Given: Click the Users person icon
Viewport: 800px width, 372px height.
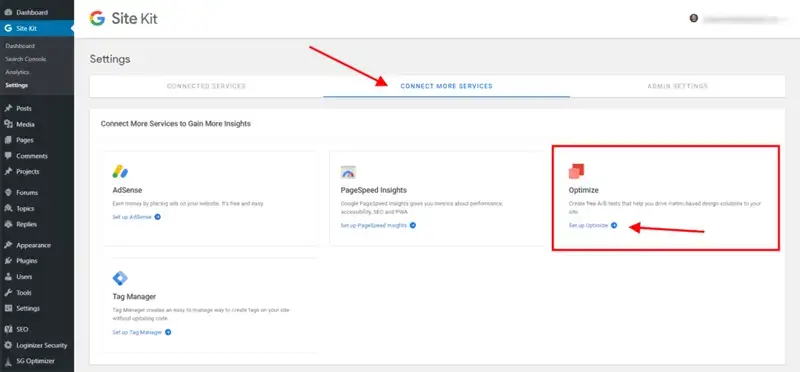Looking at the screenshot, I should tap(8, 277).
